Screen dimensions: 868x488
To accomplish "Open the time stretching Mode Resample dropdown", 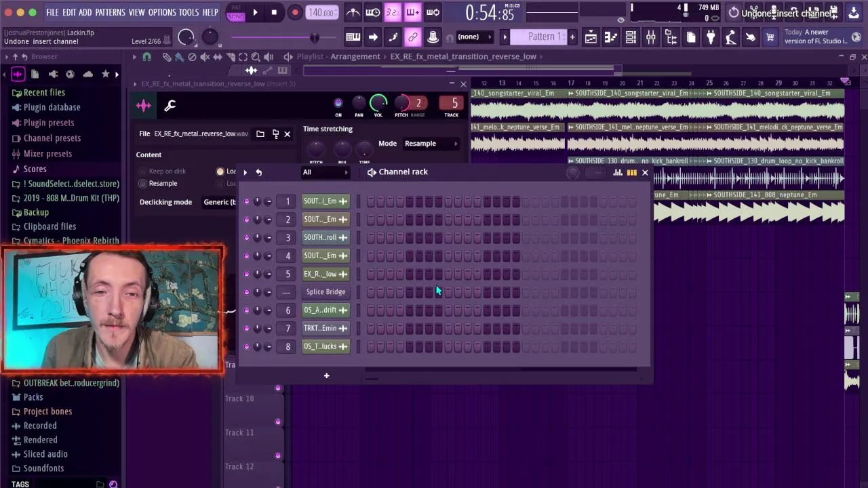I will (x=431, y=143).
